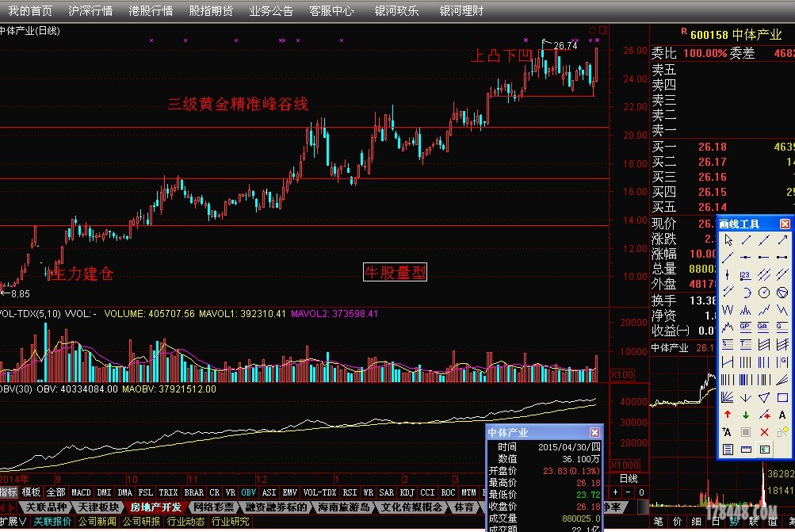The height and width of the screenshot is (532, 795).
Task: Open the 行业研究 link
Action: coord(230,522)
